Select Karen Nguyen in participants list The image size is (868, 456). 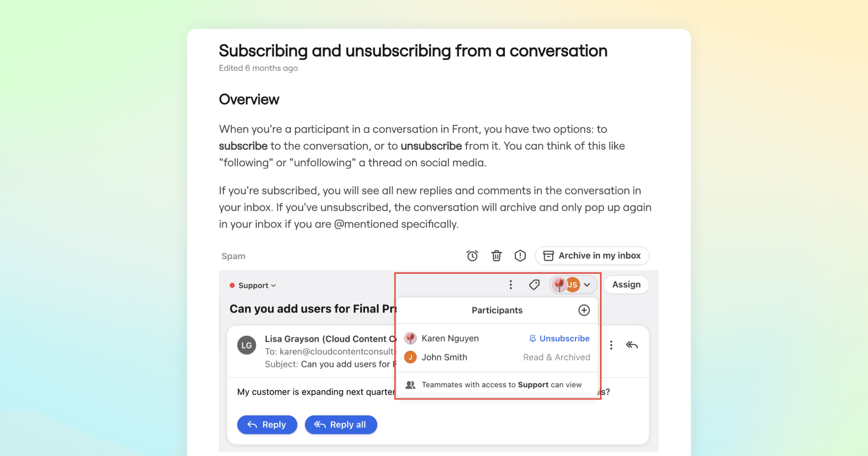coord(450,338)
